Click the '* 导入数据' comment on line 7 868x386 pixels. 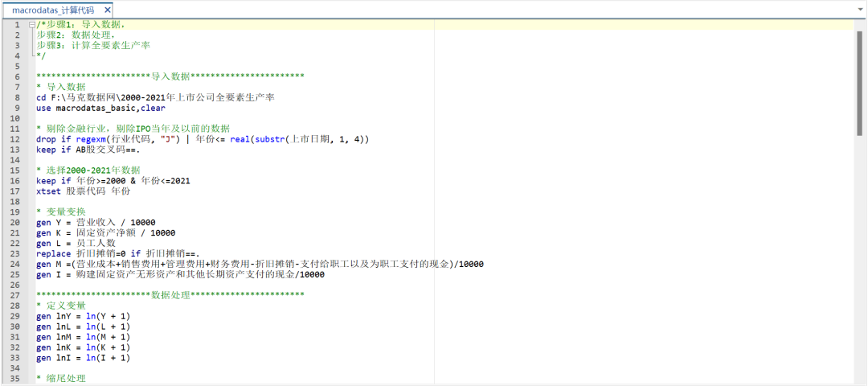pyautogui.click(x=61, y=87)
